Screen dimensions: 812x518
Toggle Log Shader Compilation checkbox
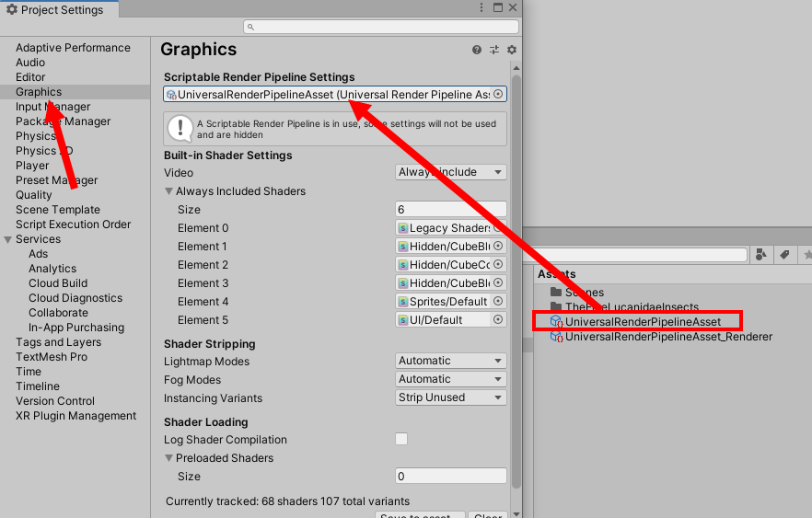tap(401, 440)
